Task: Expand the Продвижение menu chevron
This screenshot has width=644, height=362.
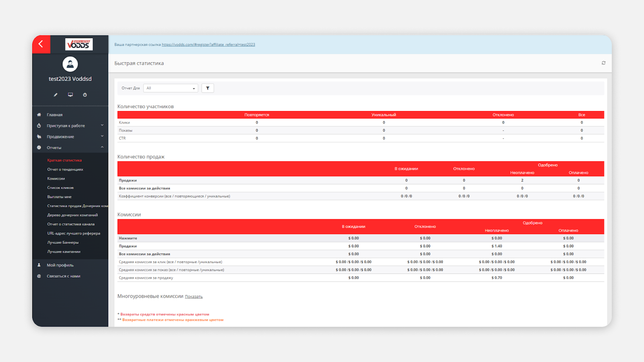Action: click(102, 136)
